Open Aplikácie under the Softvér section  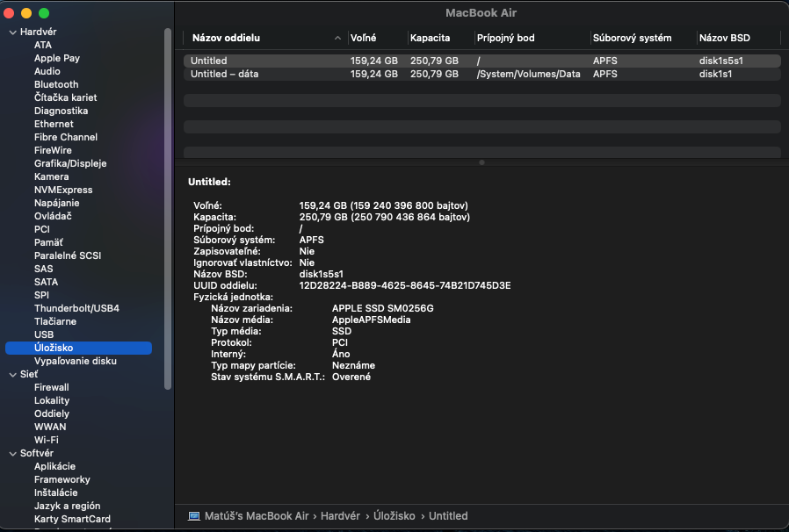[x=54, y=466]
